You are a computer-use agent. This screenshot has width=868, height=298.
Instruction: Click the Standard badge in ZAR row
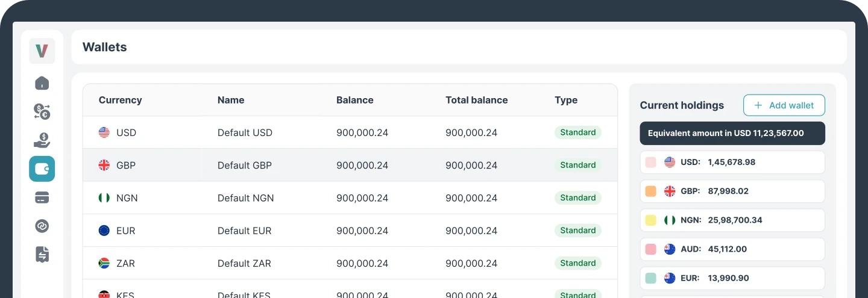pos(578,263)
